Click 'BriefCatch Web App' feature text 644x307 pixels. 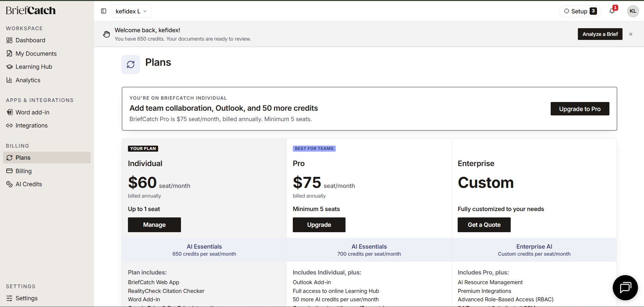pos(153,283)
